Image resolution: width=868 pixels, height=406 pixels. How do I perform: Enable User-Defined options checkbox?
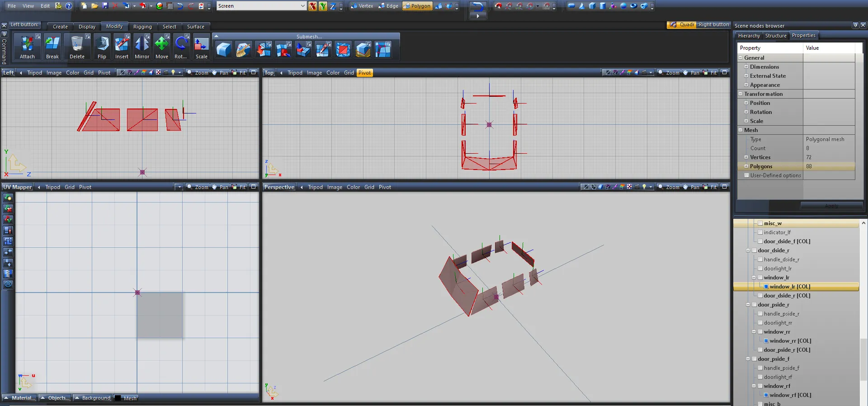746,175
